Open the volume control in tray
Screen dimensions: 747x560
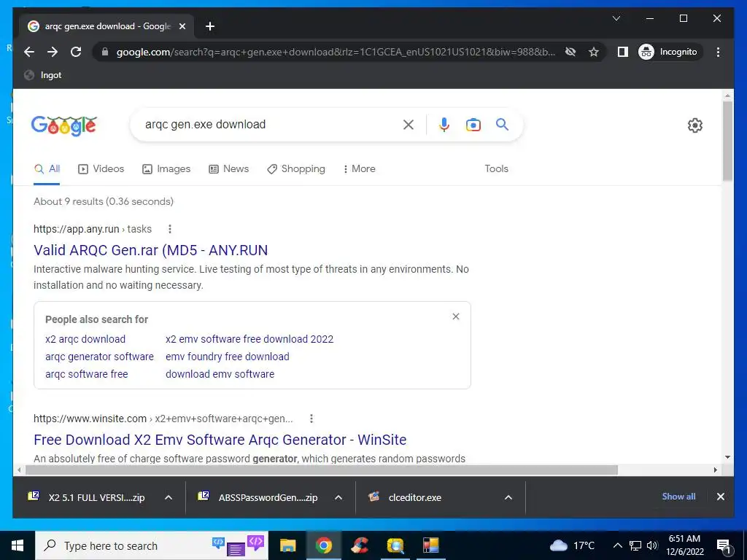pos(652,545)
